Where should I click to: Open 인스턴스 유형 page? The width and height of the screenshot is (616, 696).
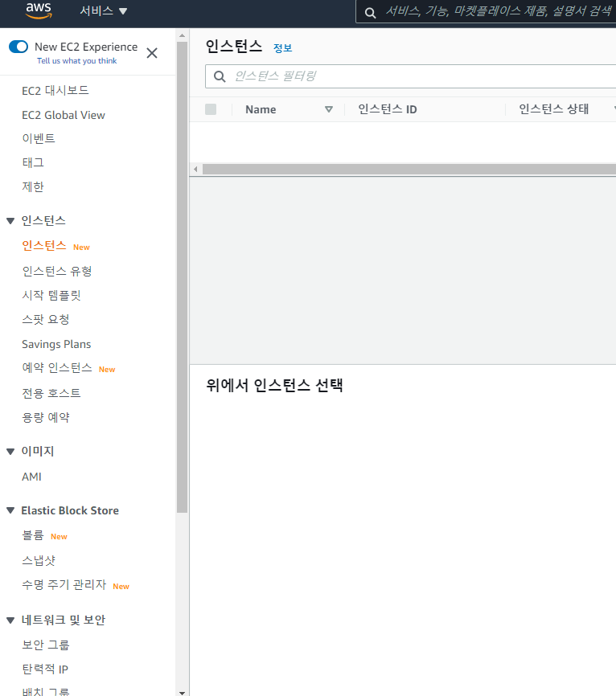[57, 271]
